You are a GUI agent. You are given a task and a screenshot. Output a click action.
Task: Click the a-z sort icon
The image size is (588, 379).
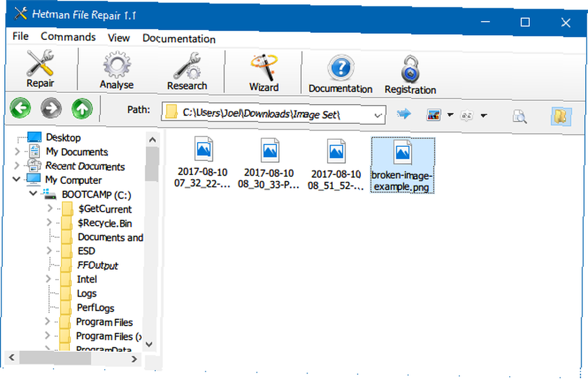(x=466, y=115)
